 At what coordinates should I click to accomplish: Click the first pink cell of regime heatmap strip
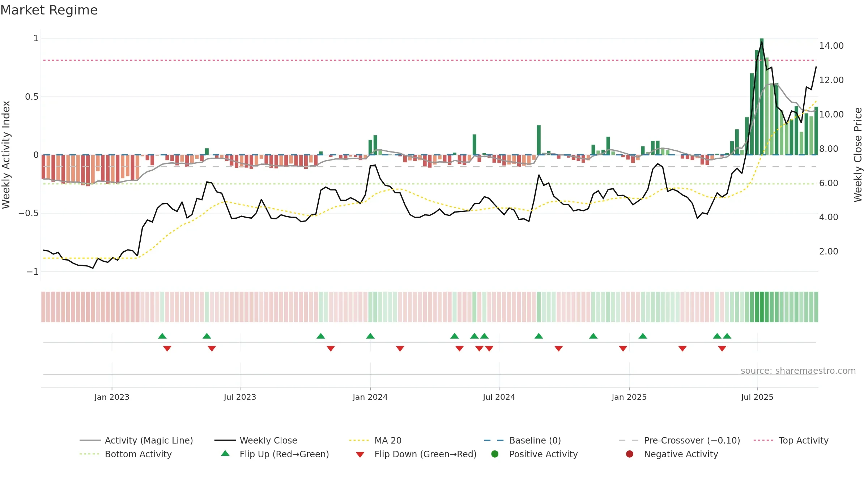(43, 307)
